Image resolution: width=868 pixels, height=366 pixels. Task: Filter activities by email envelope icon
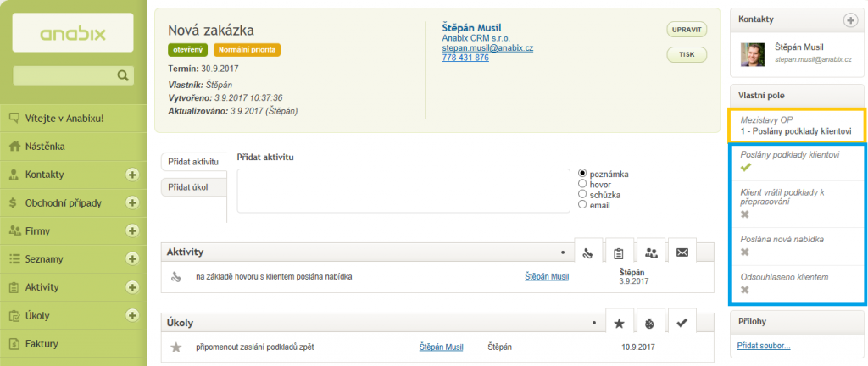click(x=682, y=252)
